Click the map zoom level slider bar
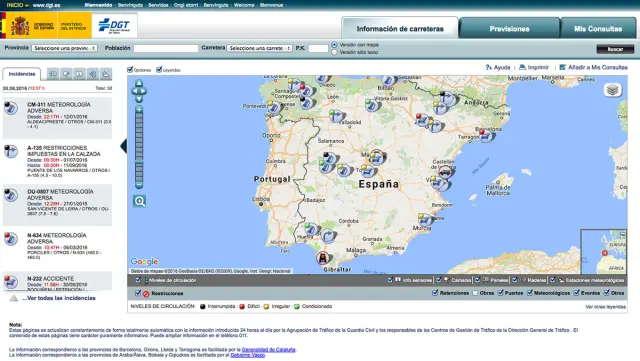The image size is (640, 361). [x=139, y=147]
